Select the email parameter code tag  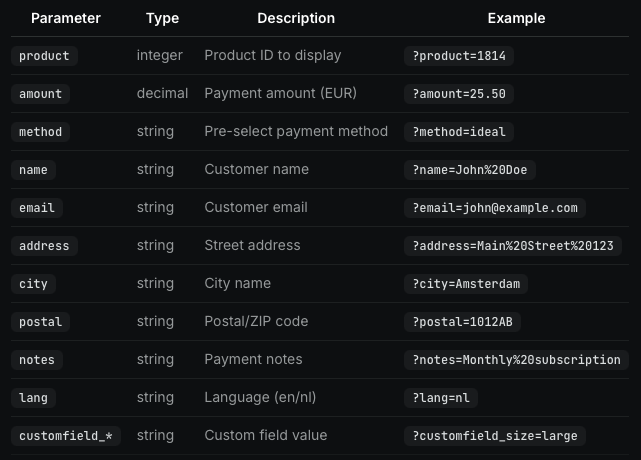tap(37, 208)
